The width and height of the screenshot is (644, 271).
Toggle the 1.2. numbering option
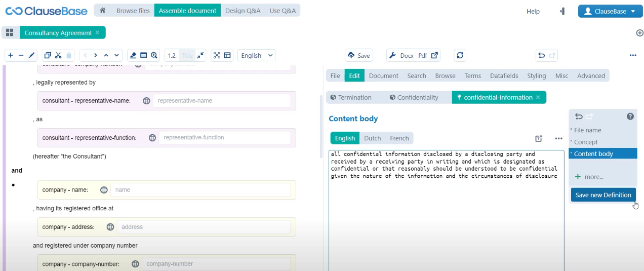(172, 55)
